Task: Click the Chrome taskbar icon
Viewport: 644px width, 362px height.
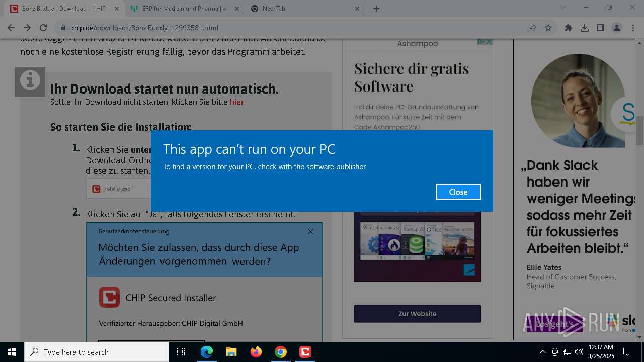Action: click(x=280, y=352)
